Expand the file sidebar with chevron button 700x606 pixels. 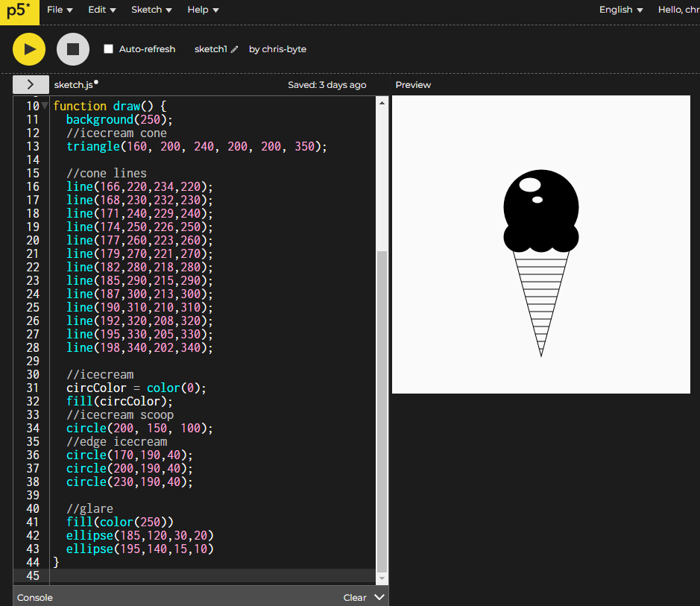click(31, 84)
